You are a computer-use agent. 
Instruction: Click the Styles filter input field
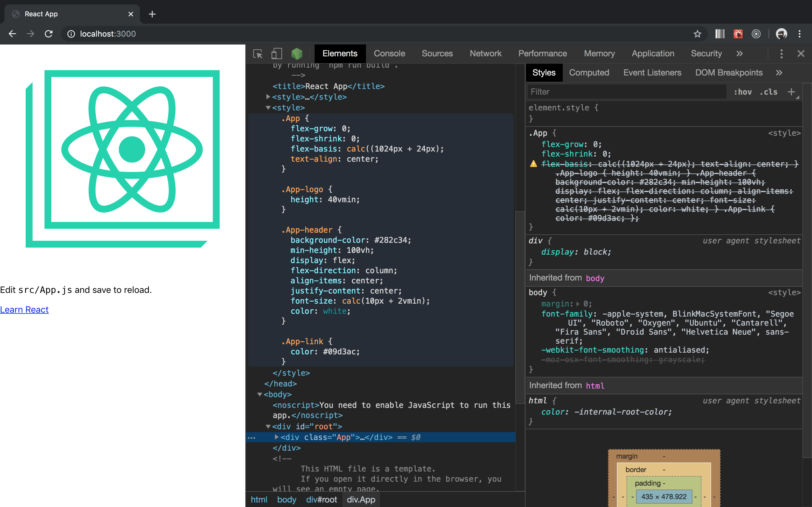[x=627, y=92]
